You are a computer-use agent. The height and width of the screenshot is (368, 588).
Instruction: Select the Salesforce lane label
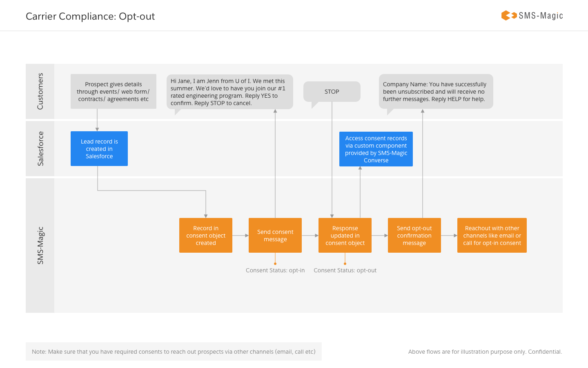[x=40, y=148]
